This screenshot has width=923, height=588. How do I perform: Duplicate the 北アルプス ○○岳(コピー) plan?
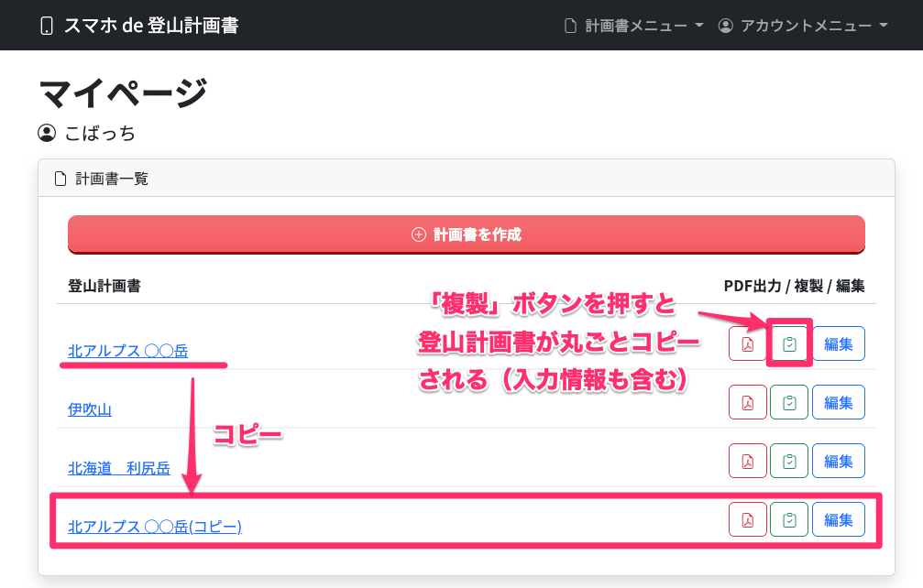point(789,520)
